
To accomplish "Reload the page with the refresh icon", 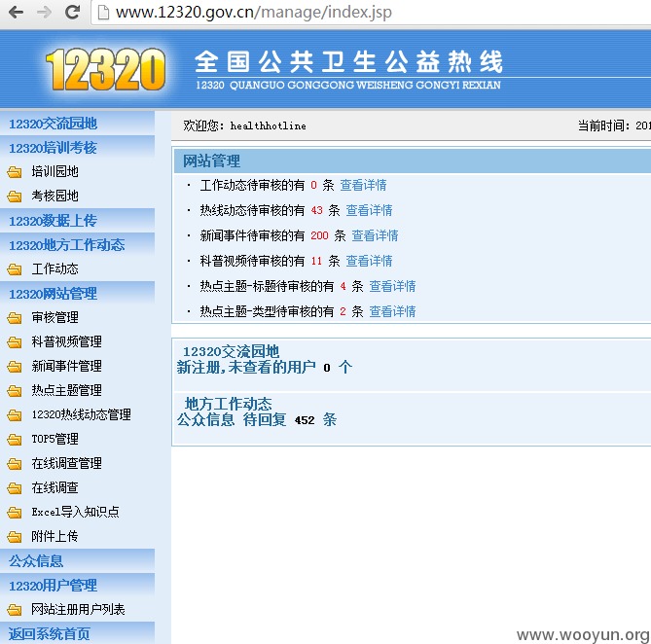I will coord(72,12).
